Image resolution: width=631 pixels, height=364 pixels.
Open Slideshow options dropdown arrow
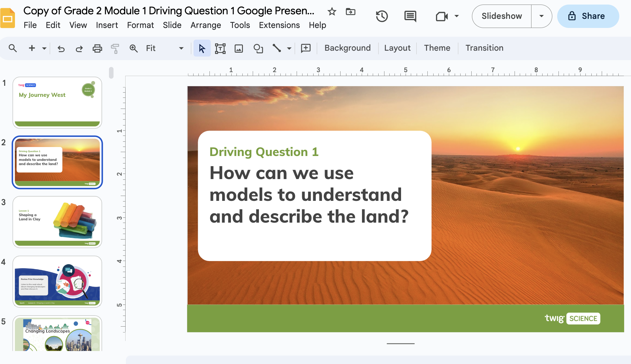pos(542,16)
